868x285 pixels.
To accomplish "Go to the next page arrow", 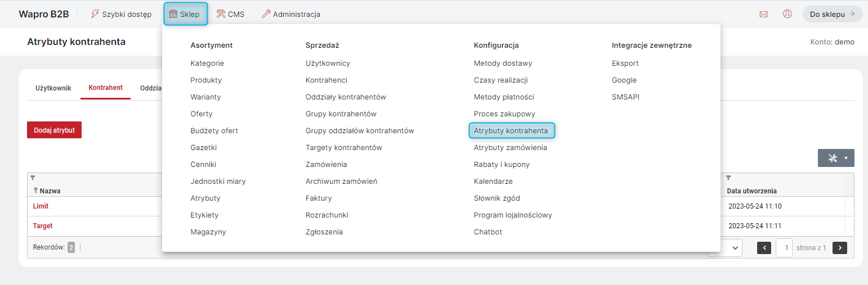I will coord(839,247).
